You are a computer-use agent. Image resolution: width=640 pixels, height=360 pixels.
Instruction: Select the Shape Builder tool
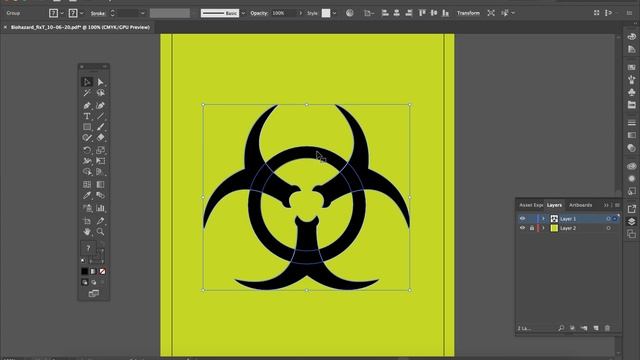coord(87,172)
